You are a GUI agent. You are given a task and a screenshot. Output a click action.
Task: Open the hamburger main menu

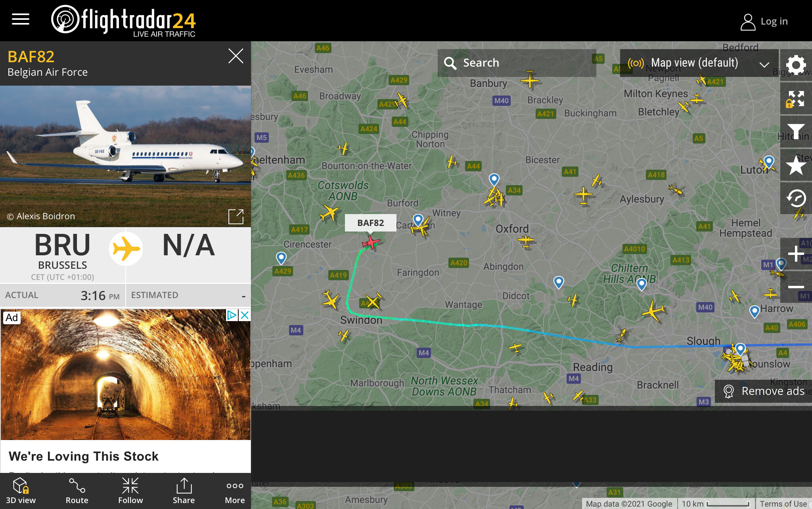[21, 19]
